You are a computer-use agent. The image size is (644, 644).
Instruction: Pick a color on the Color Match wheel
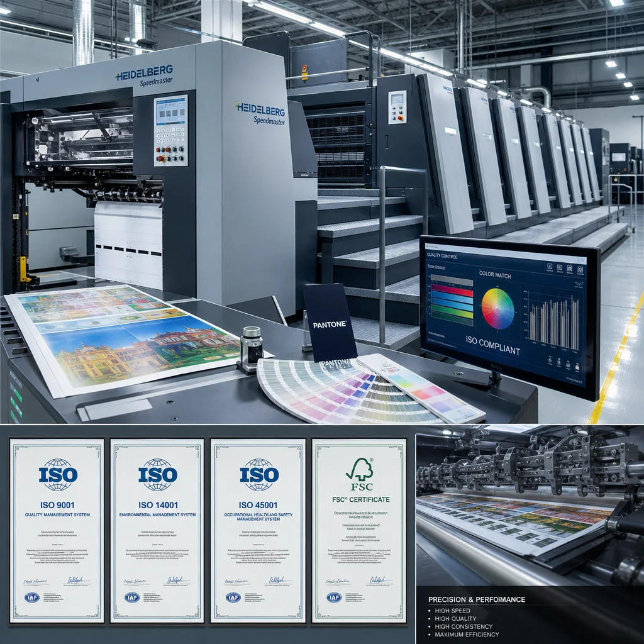coord(497,308)
